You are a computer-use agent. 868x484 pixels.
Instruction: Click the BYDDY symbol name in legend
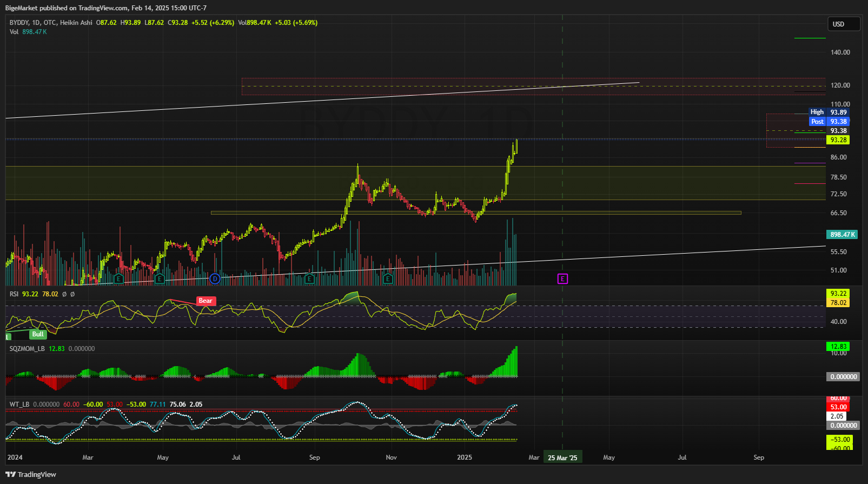click(19, 23)
